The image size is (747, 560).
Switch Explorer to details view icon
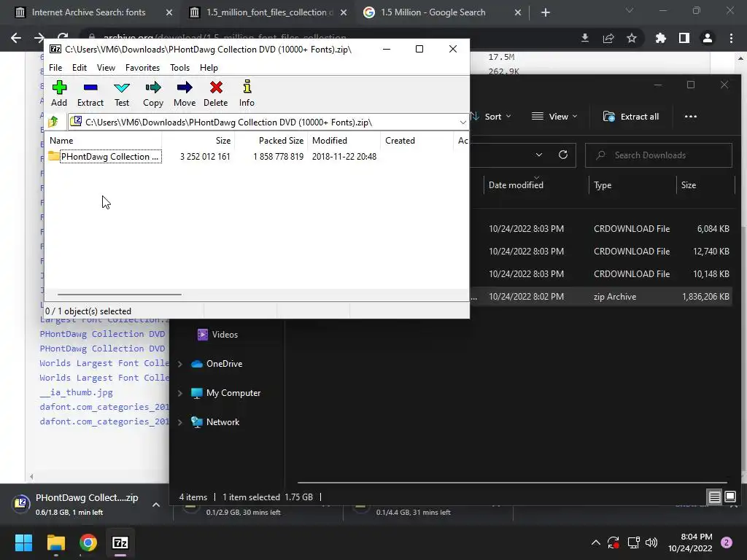715,497
